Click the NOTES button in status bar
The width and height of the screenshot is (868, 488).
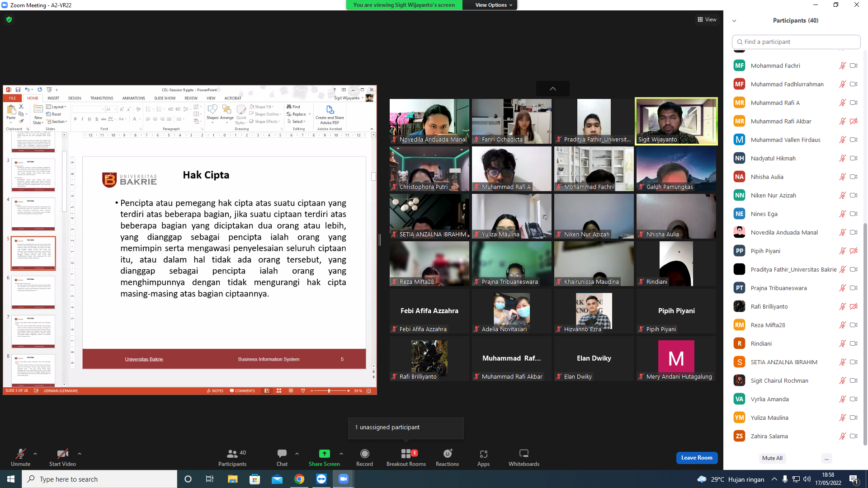click(x=215, y=391)
